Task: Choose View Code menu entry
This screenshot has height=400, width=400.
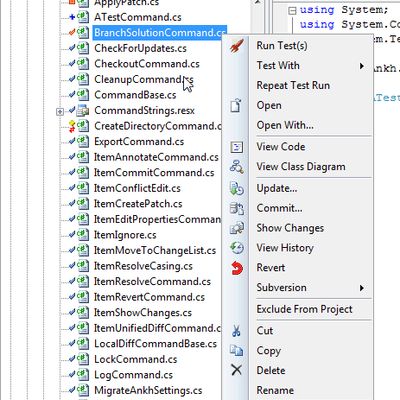Action: [x=281, y=147]
